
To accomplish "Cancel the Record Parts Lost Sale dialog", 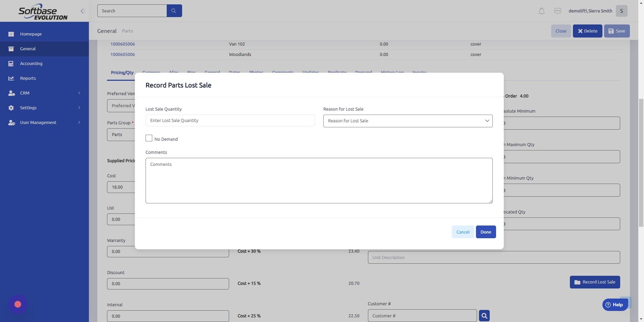I will coord(463,232).
